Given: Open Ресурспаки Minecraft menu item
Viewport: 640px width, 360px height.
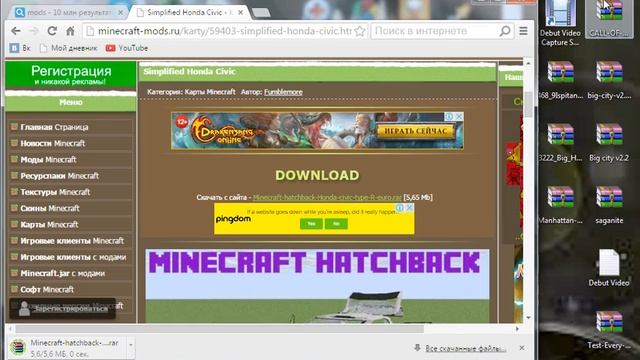Looking at the screenshot, I should [60, 176].
